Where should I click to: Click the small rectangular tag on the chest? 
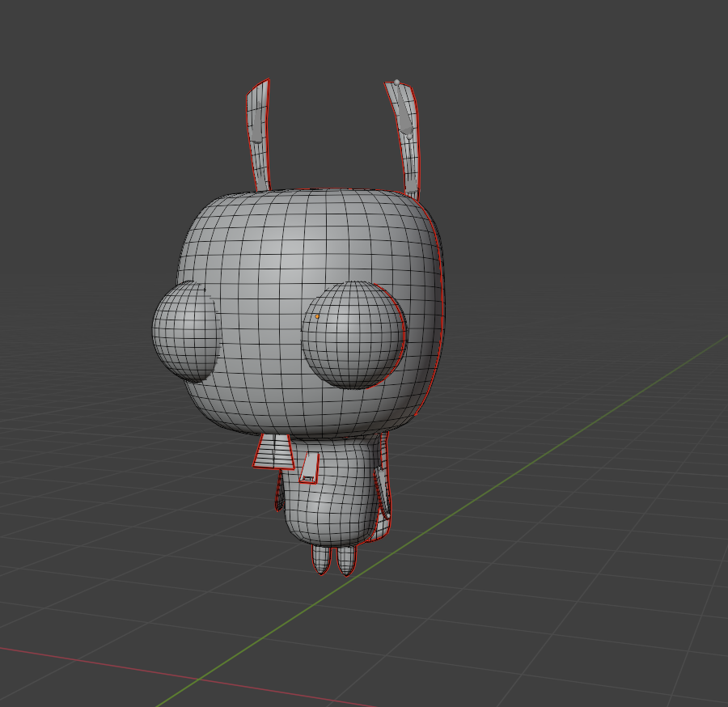pyautogui.click(x=309, y=468)
